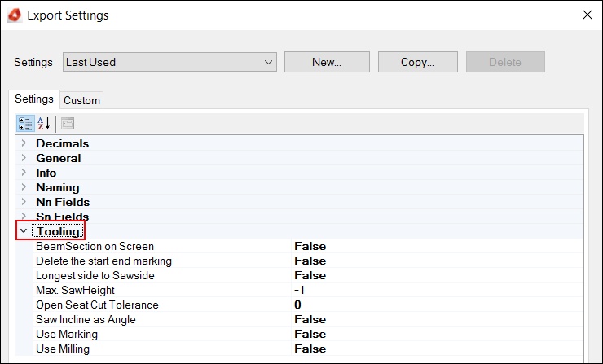Close the Export Settings dialog
The image size is (603, 364).
(x=588, y=15)
